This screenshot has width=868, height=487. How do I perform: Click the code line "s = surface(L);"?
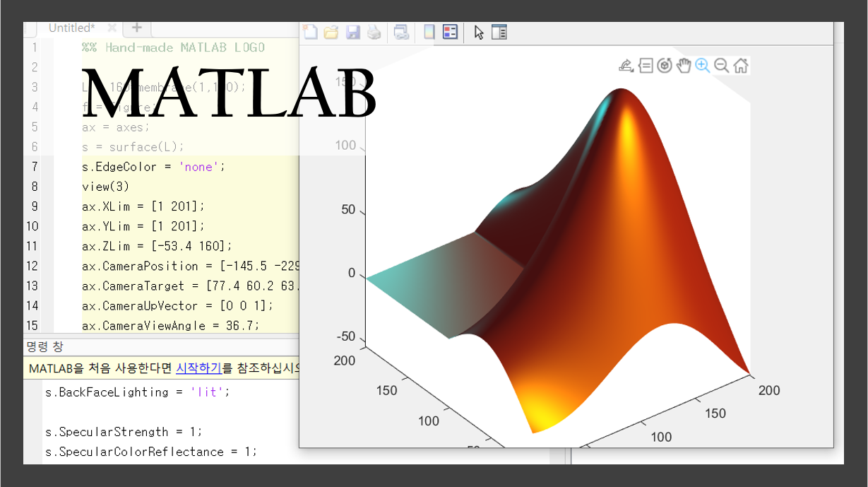[132, 147]
